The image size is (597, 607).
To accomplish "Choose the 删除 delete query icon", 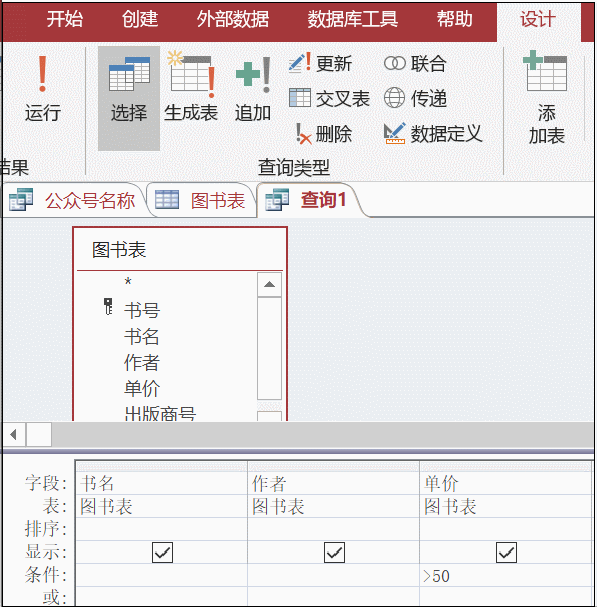I will 323,134.
